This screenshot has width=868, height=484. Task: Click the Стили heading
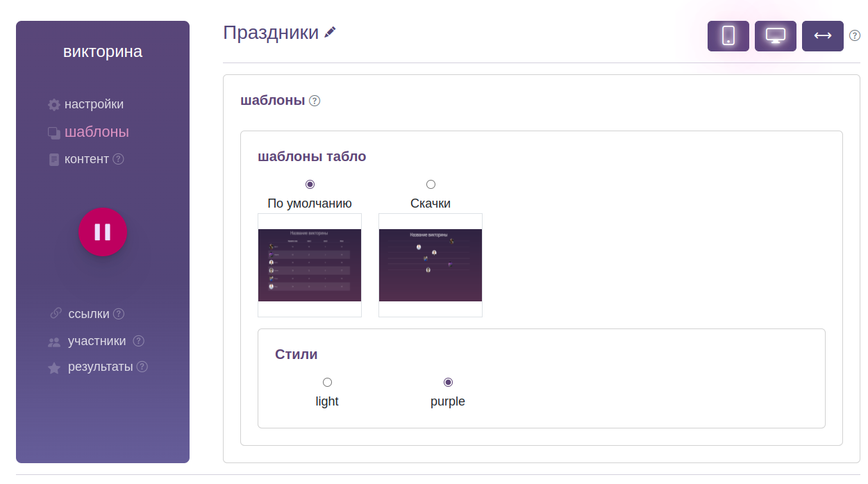coord(297,354)
